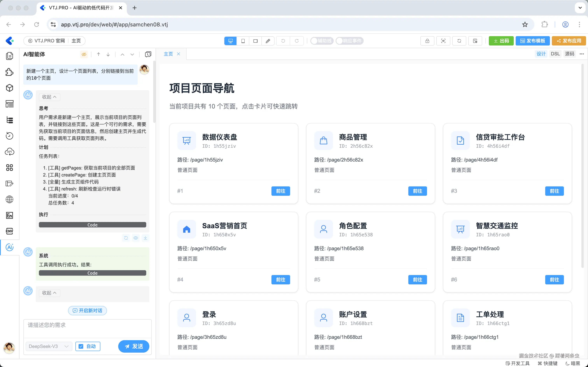Uncheck the 自动 checkbox
The image size is (588, 367).
81,346
